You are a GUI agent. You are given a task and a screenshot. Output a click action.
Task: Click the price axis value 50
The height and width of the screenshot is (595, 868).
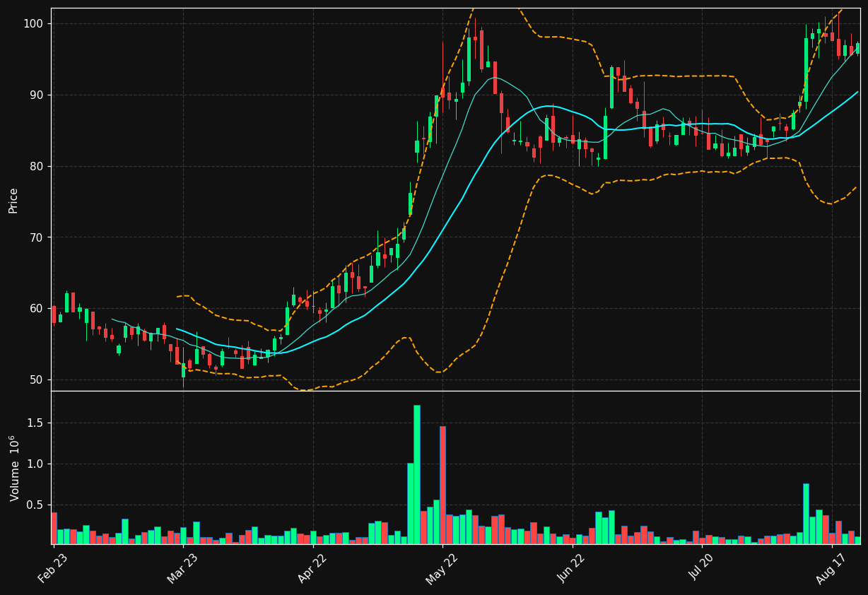[36, 380]
